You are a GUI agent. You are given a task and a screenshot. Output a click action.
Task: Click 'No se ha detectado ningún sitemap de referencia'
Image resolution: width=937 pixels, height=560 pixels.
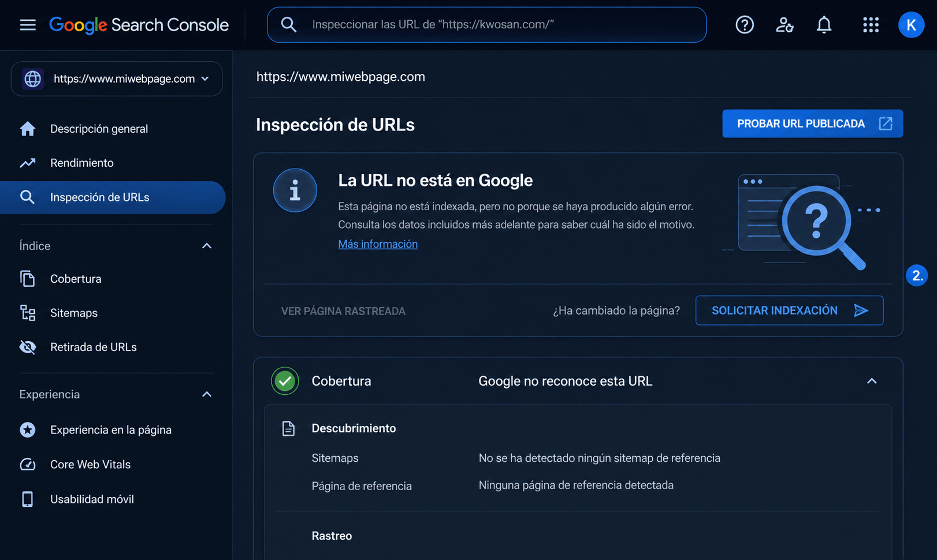(600, 458)
